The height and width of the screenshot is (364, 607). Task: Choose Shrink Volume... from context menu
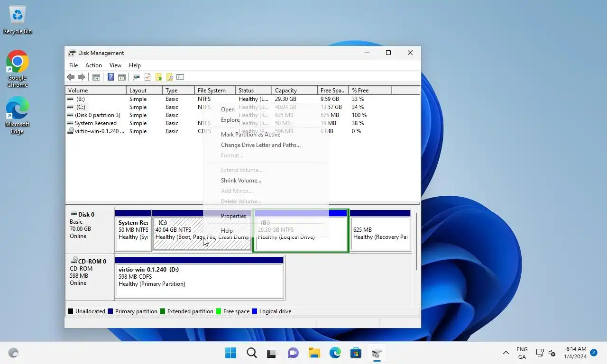pos(266,181)
